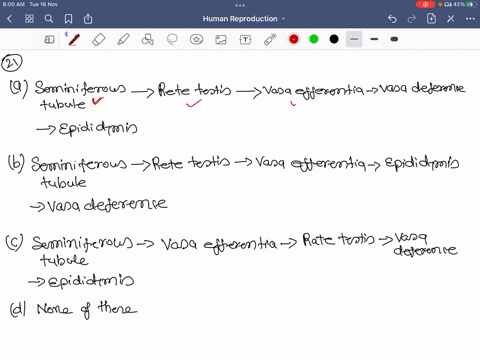
Task: Insert an image with the photo tool
Action: tap(221, 40)
